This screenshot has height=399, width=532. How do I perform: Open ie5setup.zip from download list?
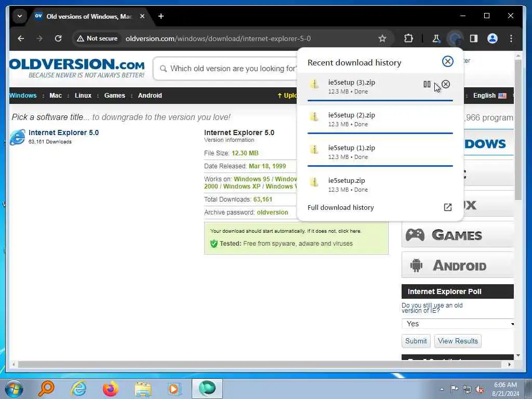pyautogui.click(x=380, y=184)
